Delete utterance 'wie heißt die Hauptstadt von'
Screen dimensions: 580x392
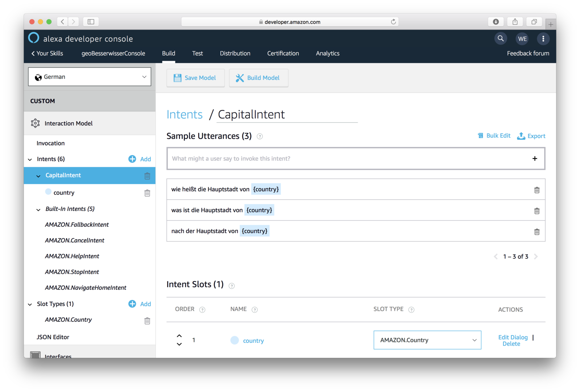537,190
